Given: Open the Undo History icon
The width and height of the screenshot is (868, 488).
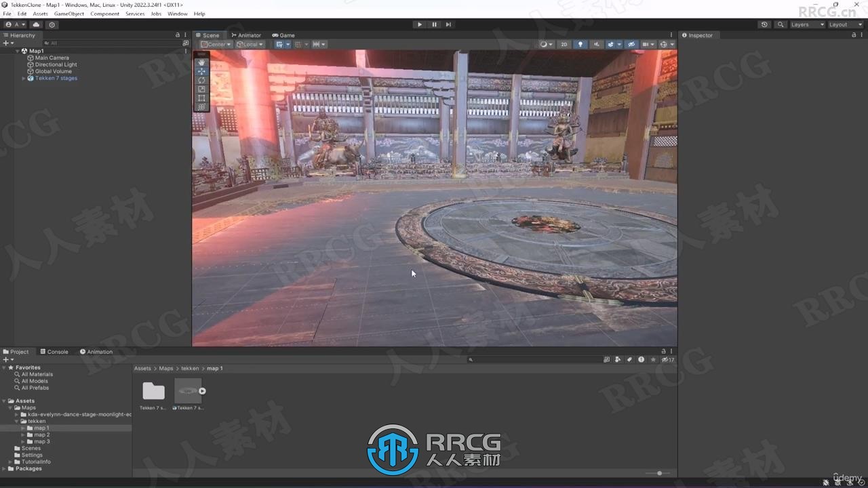Looking at the screenshot, I should [x=764, y=24].
